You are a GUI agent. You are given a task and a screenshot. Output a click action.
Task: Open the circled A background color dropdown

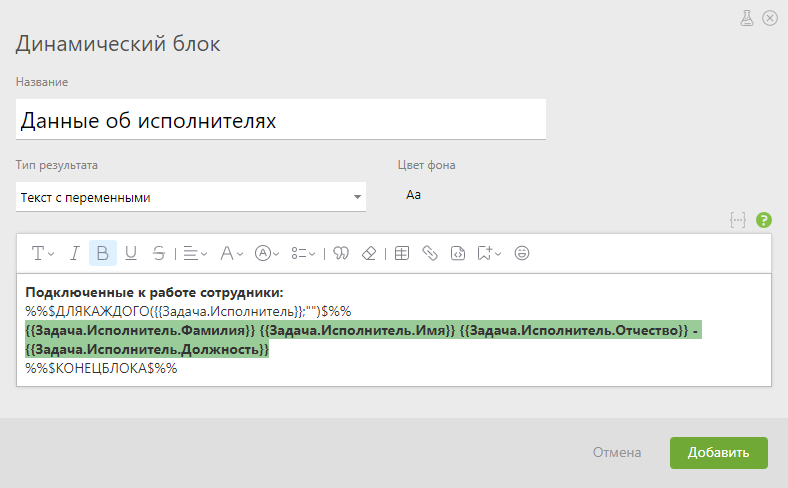pyautogui.click(x=267, y=253)
